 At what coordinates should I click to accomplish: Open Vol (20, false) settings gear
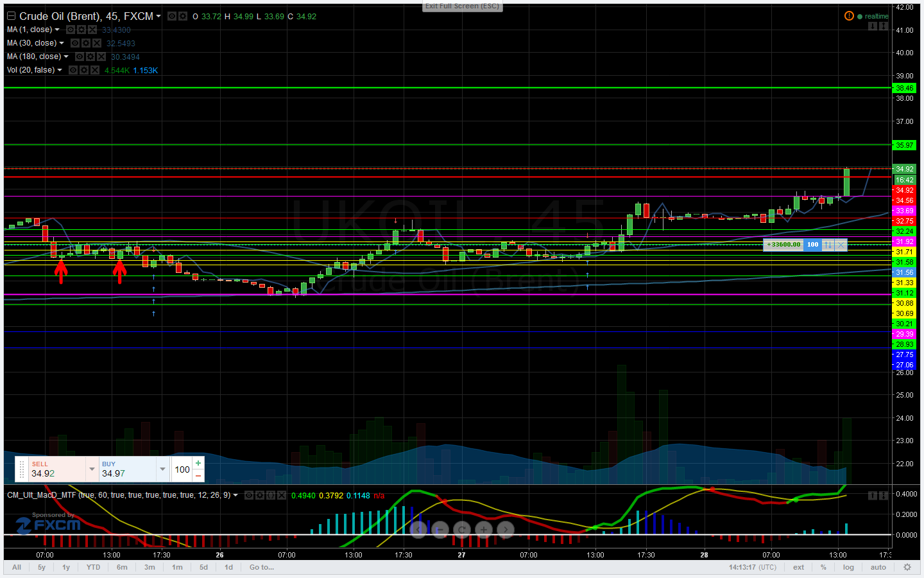coord(84,70)
